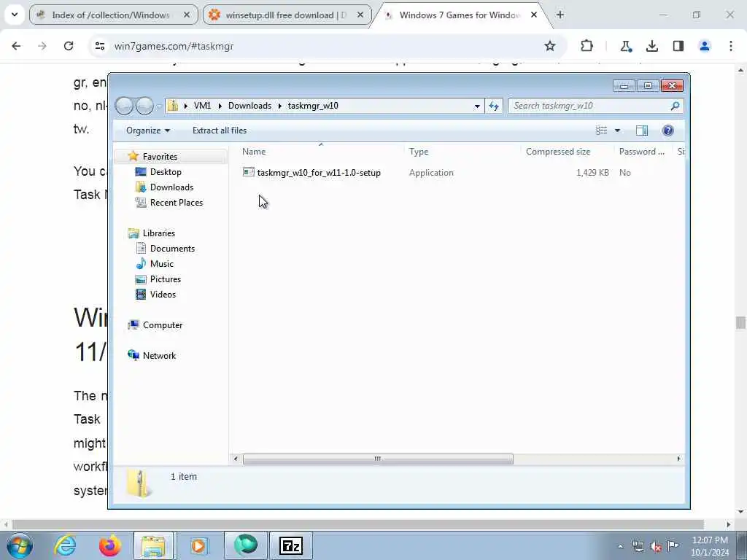Click the Chrome back navigation arrow

point(16,46)
